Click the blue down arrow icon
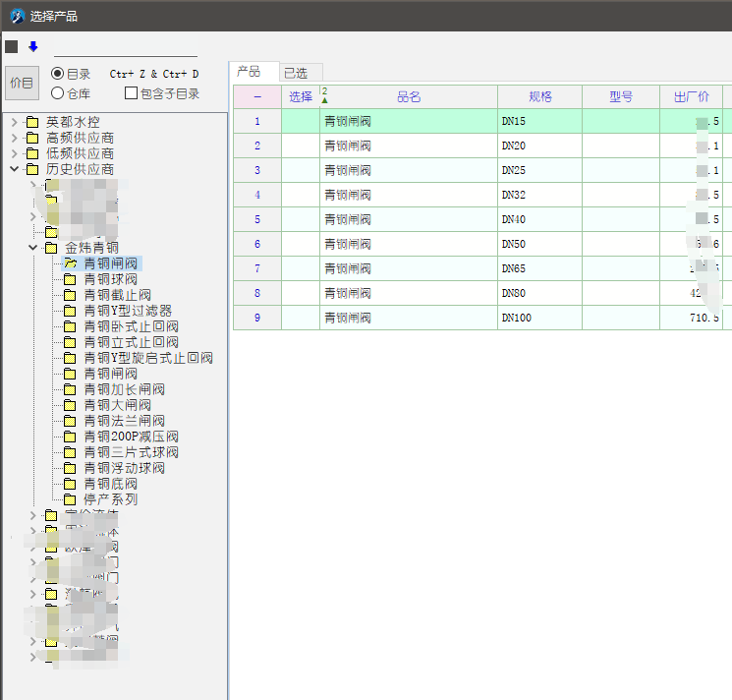 tap(32, 46)
